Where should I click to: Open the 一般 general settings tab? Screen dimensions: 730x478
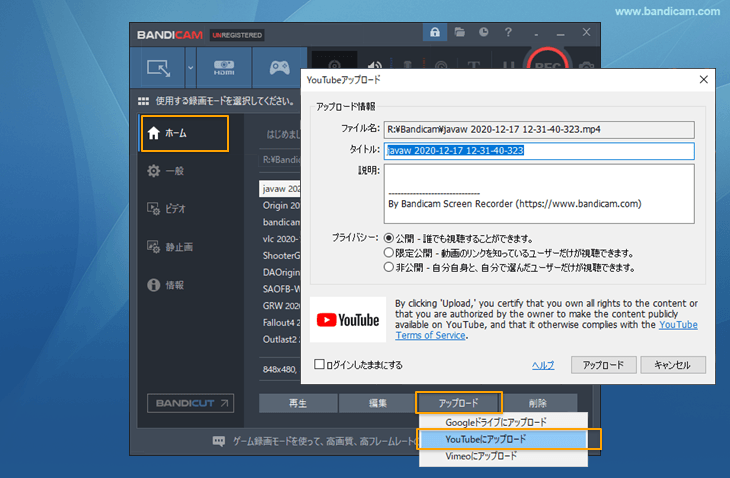point(166,171)
